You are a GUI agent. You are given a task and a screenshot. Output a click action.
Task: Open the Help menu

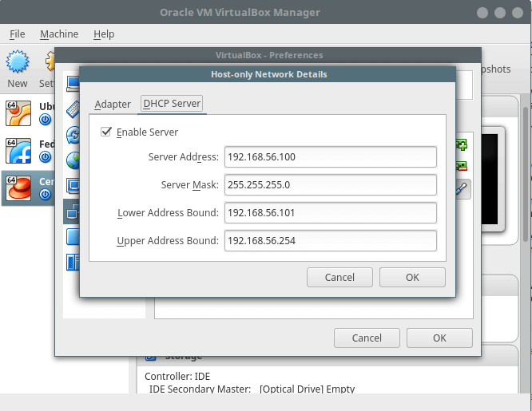click(x=104, y=34)
